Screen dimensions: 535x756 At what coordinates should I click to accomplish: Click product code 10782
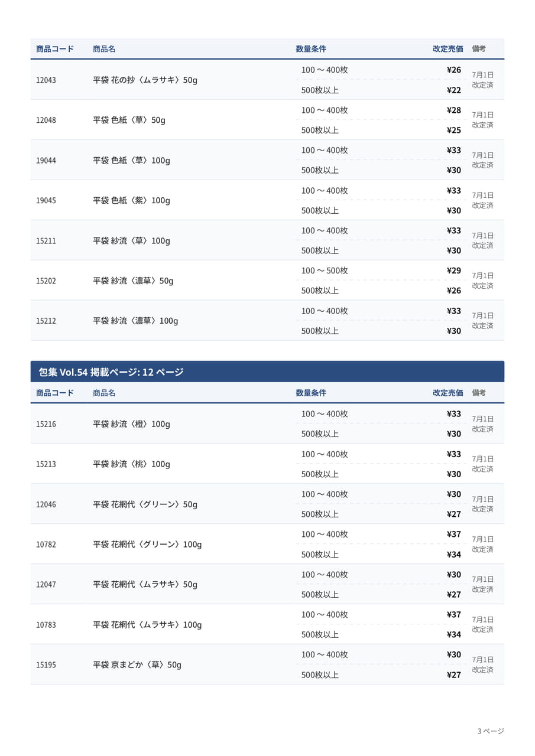pos(46,545)
